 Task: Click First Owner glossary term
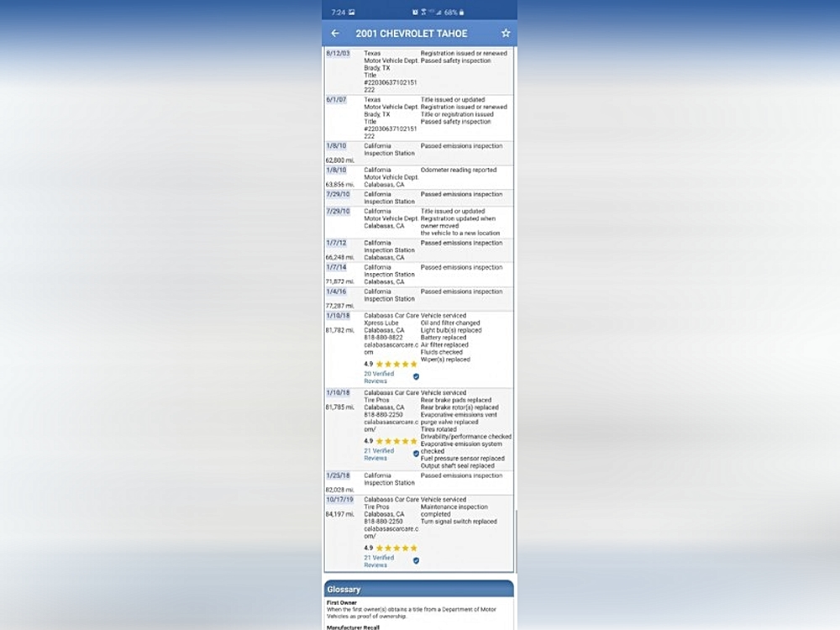(x=344, y=603)
